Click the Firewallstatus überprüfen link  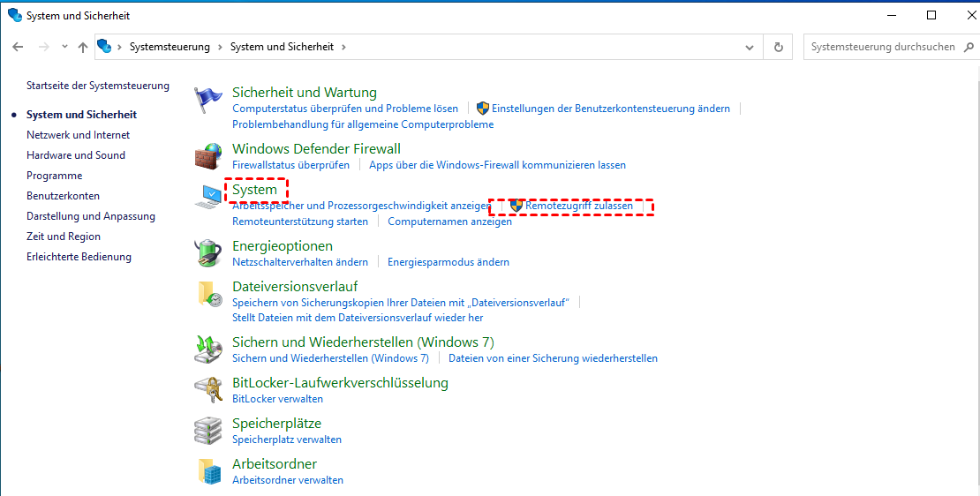point(290,165)
